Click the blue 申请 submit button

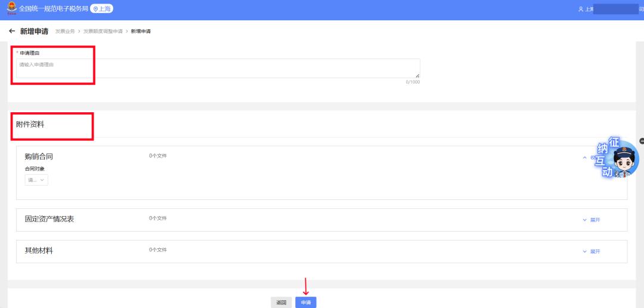[305, 303]
